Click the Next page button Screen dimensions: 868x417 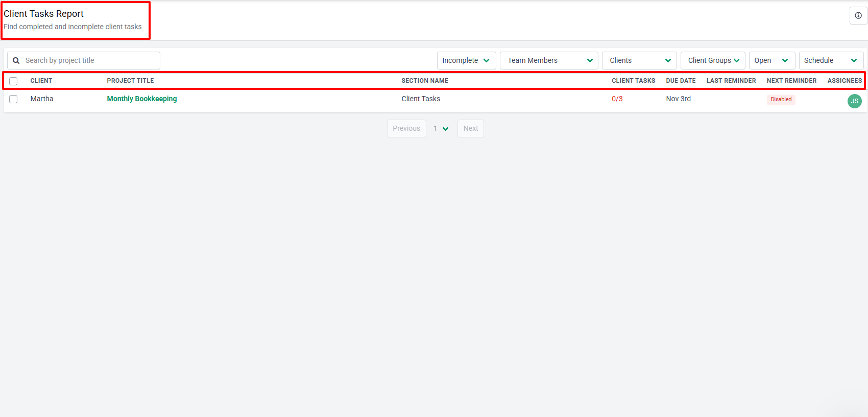[x=471, y=128]
